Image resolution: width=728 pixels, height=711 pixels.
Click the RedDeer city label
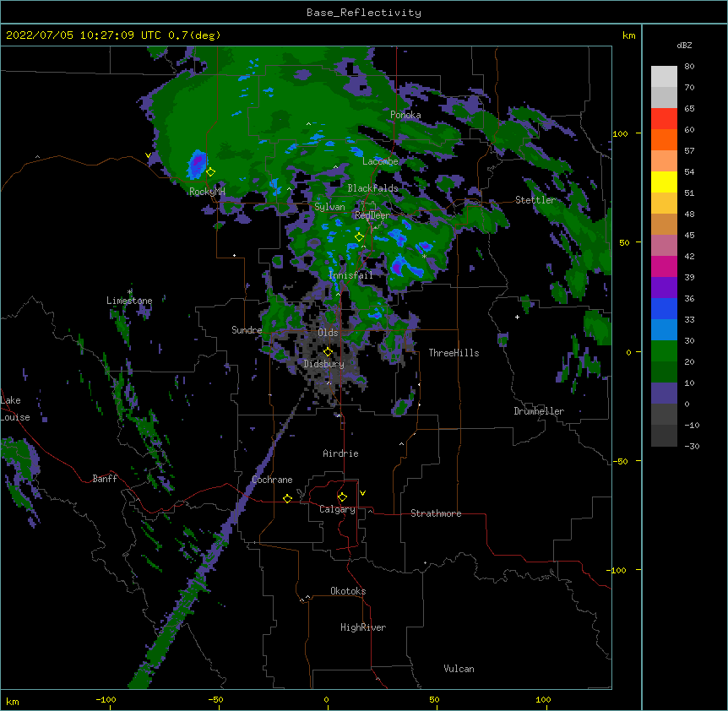(x=372, y=215)
